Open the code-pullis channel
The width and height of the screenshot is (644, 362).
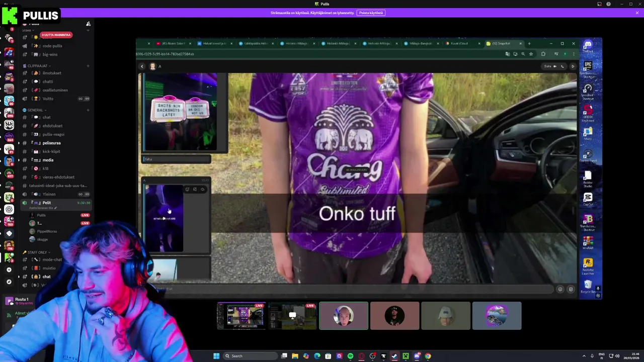[52, 46]
